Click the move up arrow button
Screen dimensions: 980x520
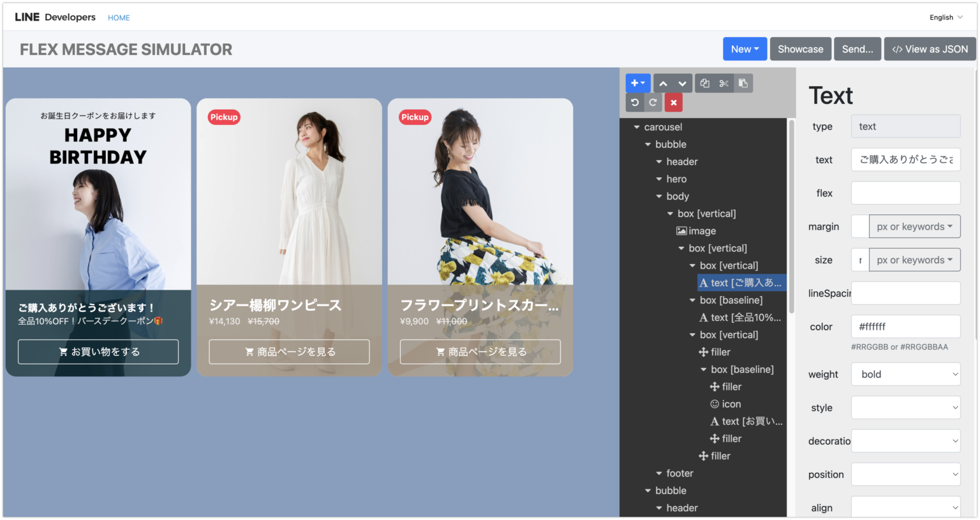click(x=664, y=84)
